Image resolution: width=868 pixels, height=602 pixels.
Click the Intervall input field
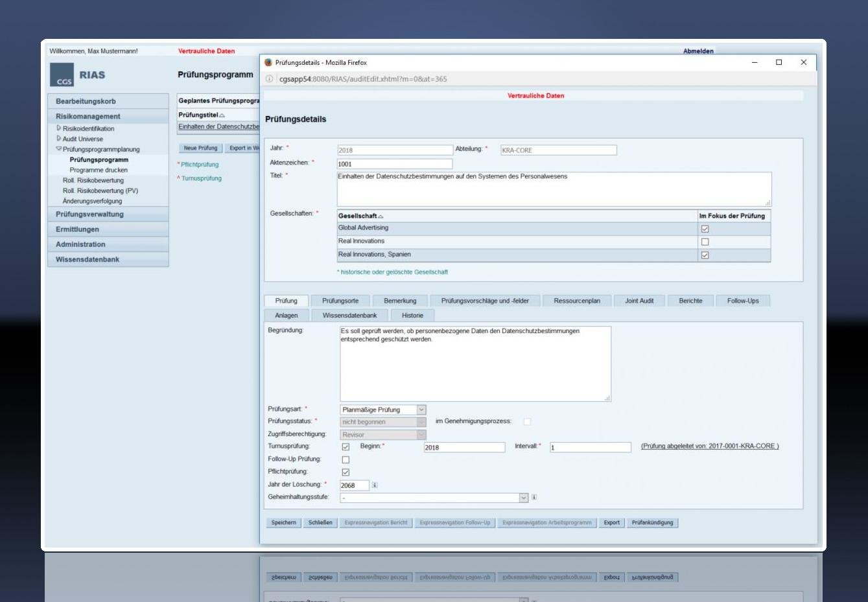[x=590, y=447]
